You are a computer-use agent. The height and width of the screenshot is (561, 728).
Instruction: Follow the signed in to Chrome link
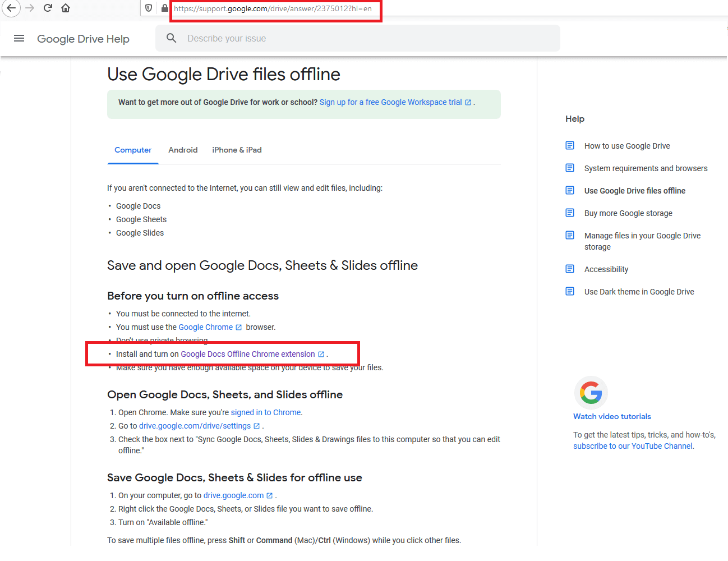point(266,412)
